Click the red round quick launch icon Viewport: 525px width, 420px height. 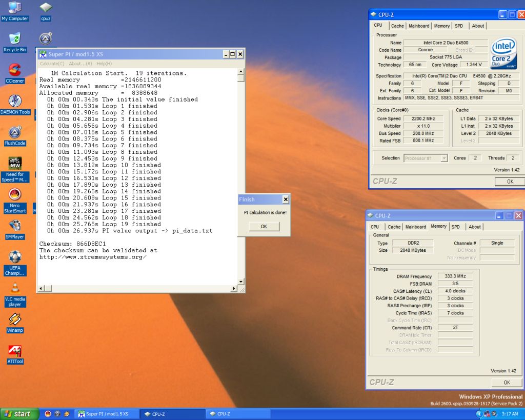pos(48,414)
